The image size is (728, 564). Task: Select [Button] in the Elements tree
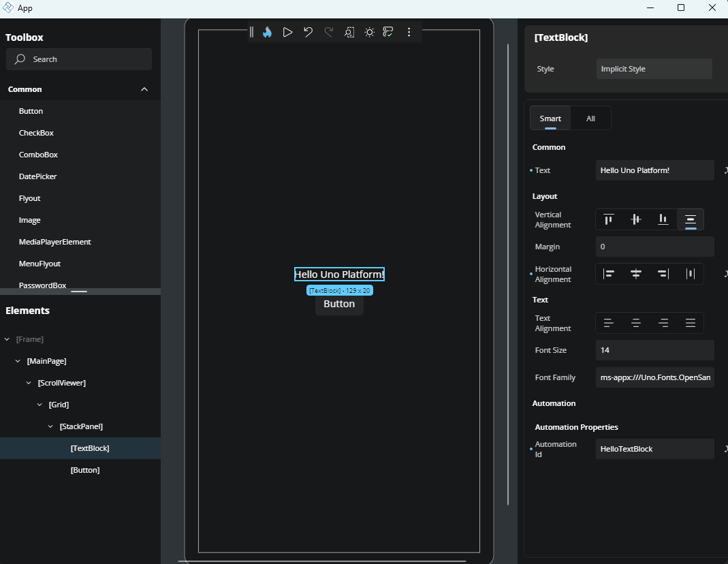coord(85,470)
